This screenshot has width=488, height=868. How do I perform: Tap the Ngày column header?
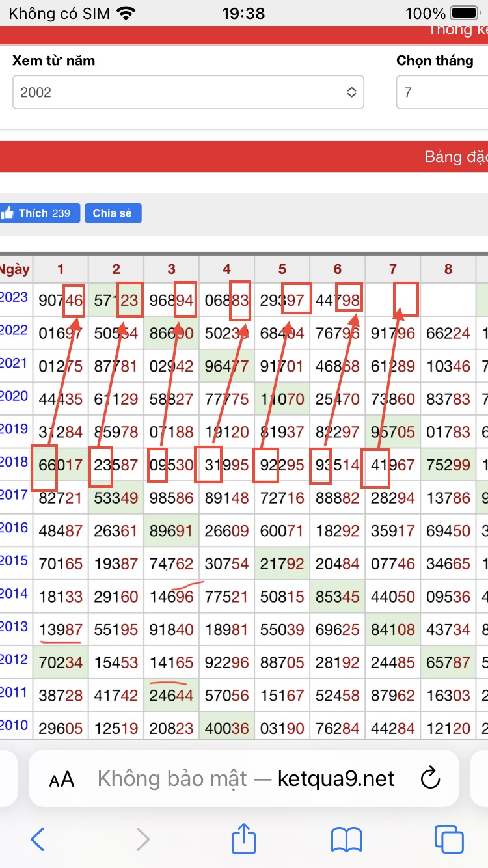[x=14, y=269]
